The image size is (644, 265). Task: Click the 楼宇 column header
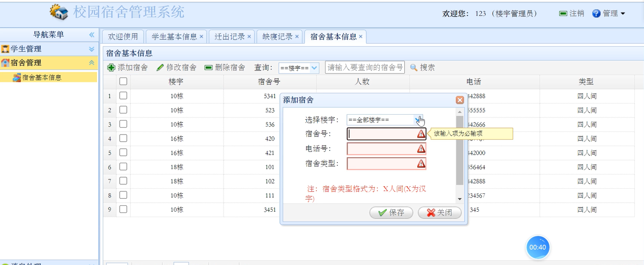176,82
